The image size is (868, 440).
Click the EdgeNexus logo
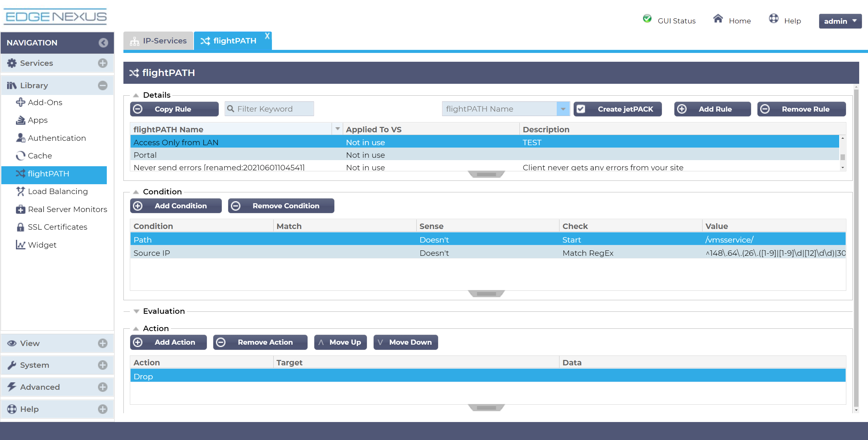coord(56,17)
